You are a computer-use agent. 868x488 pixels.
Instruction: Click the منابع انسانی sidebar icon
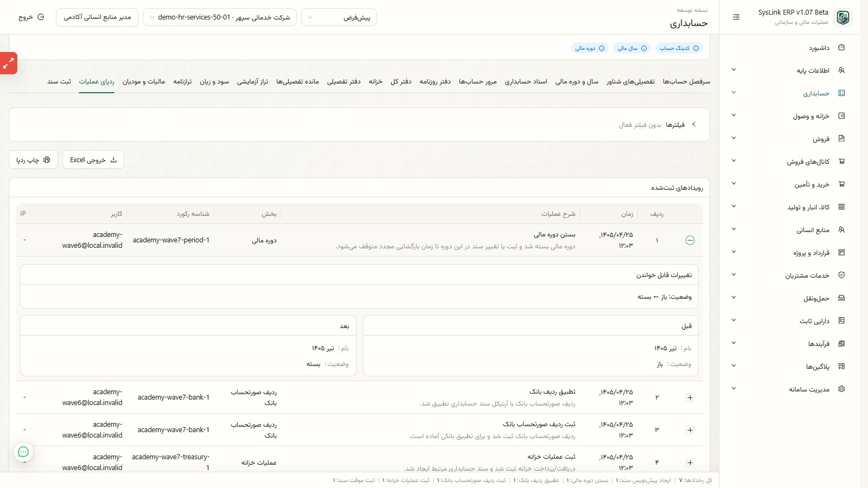841,230
